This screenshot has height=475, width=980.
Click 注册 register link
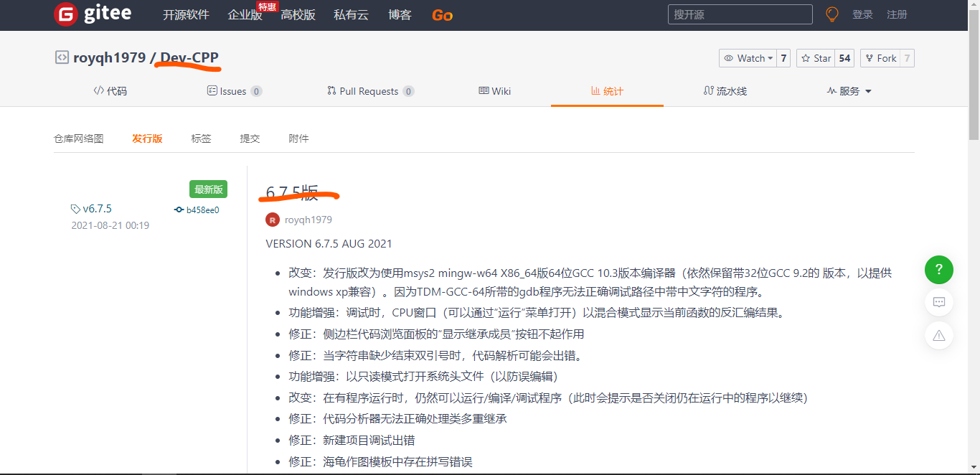pyautogui.click(x=897, y=14)
